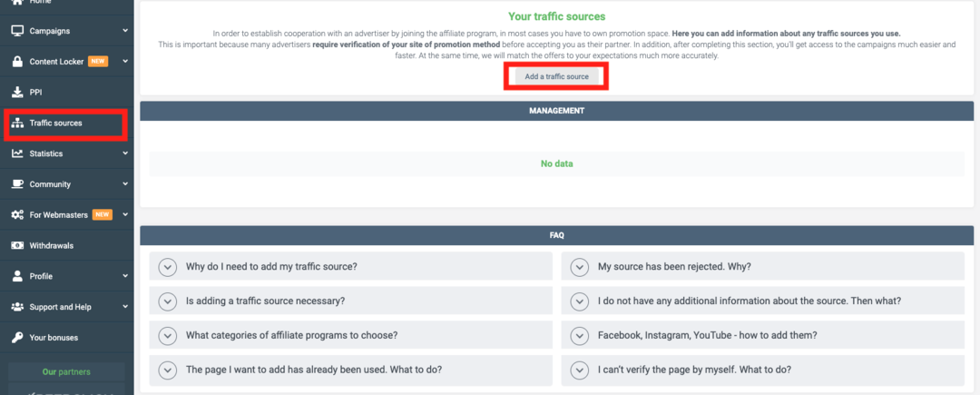Click the PPI download icon
This screenshot has width=980, height=395.
pyautogui.click(x=17, y=92)
